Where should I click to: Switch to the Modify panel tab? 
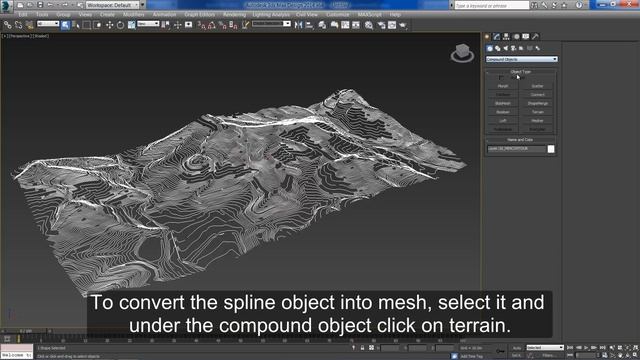[496, 37]
